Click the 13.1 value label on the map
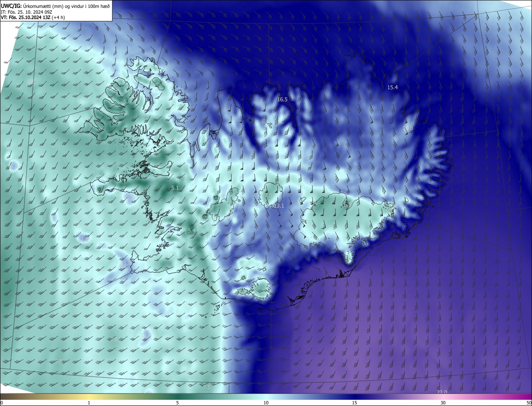532x406 pixels. [278, 206]
